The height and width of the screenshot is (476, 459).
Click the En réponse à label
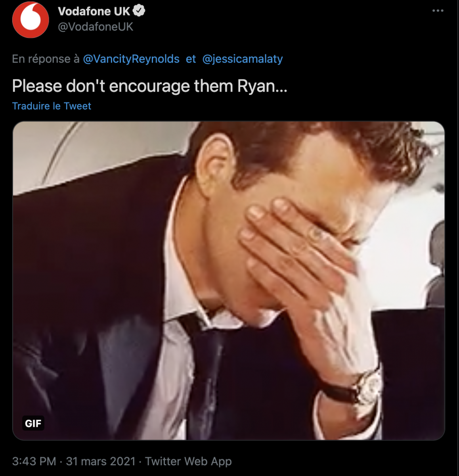coord(46,59)
